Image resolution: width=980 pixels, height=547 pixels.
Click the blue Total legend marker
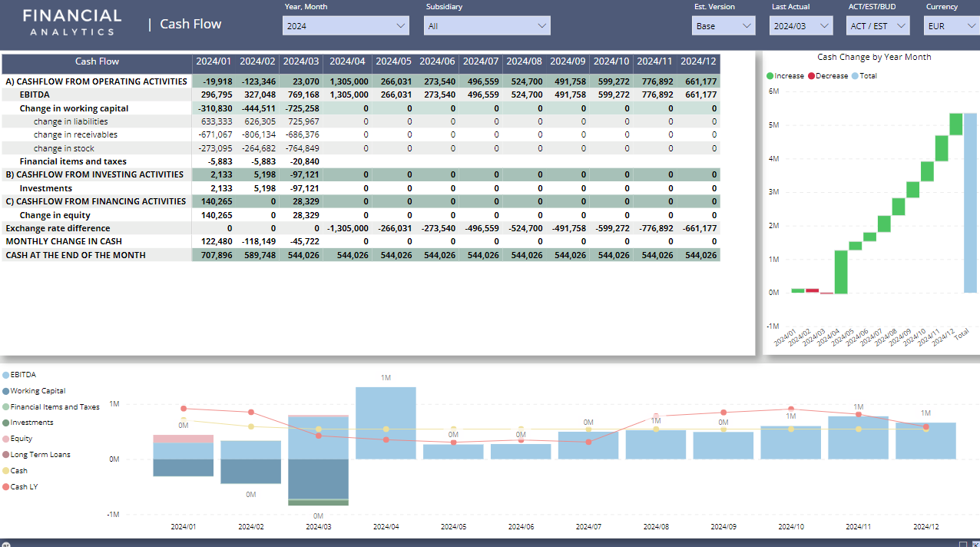click(855, 76)
